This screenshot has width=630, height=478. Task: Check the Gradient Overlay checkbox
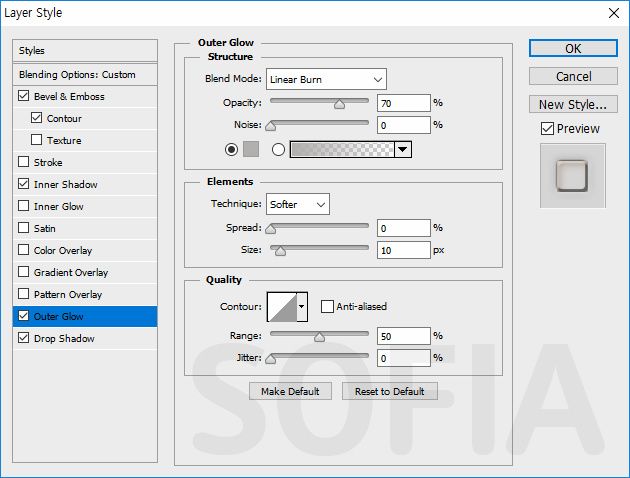[24, 272]
